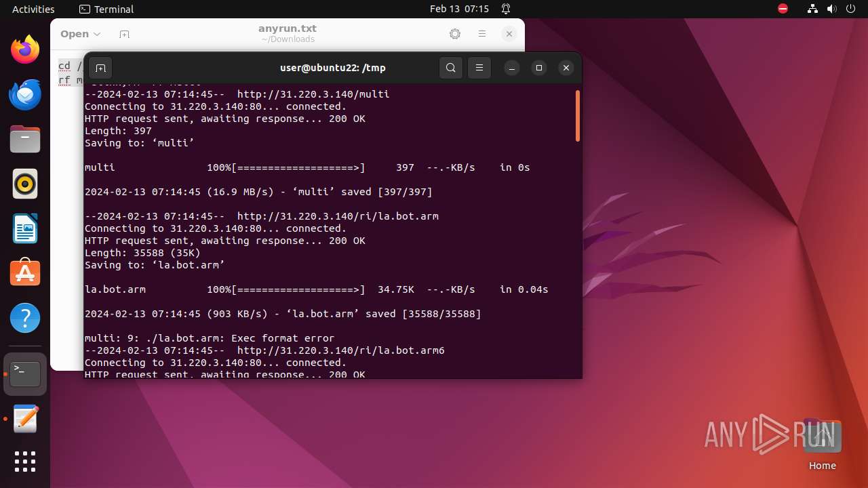Click the http://31.220.3.140/multi URL text
868x488 pixels.
[313, 94]
